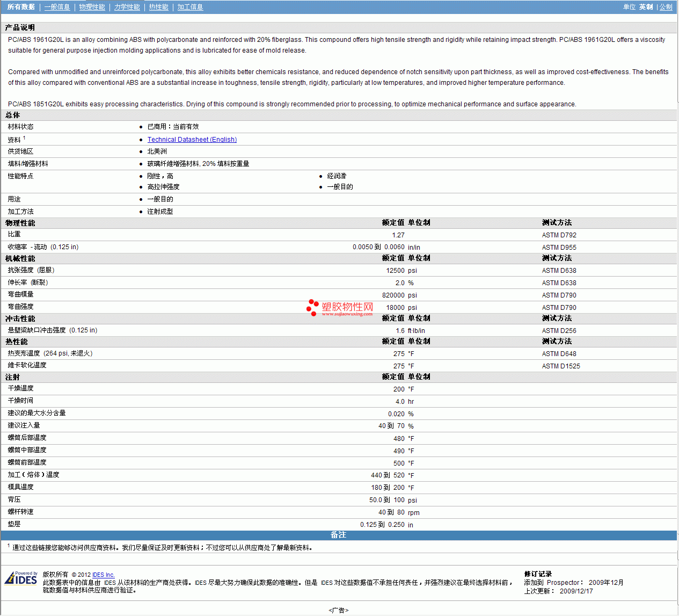Switch units to 公制
This screenshot has height=616, width=679.
[x=666, y=7]
